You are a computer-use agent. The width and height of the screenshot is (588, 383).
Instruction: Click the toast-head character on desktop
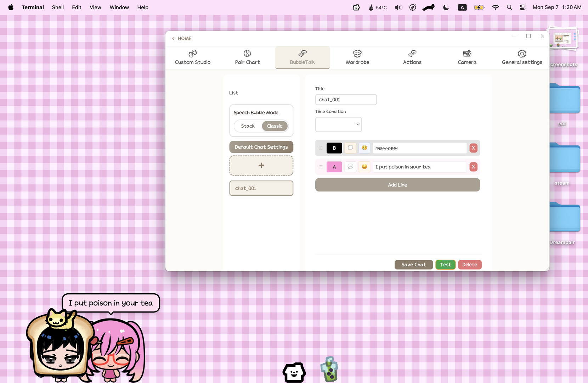(x=60, y=346)
